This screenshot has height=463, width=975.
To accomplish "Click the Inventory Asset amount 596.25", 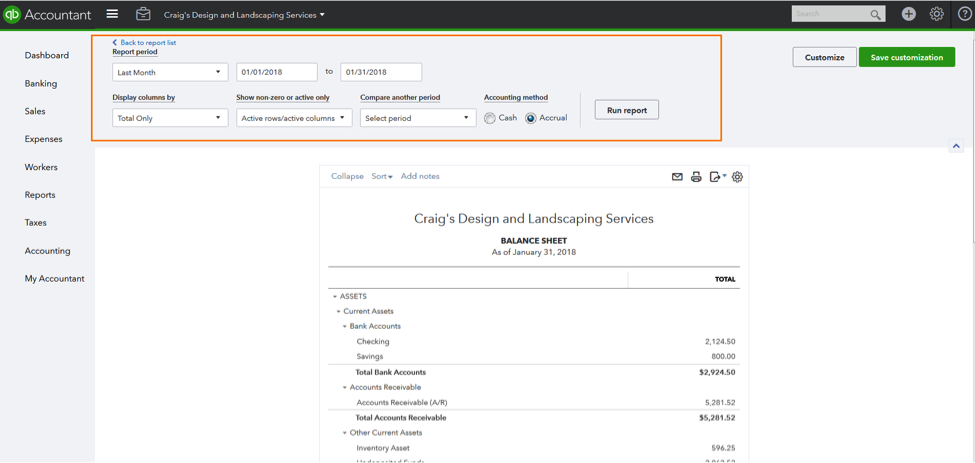I will (724, 448).
